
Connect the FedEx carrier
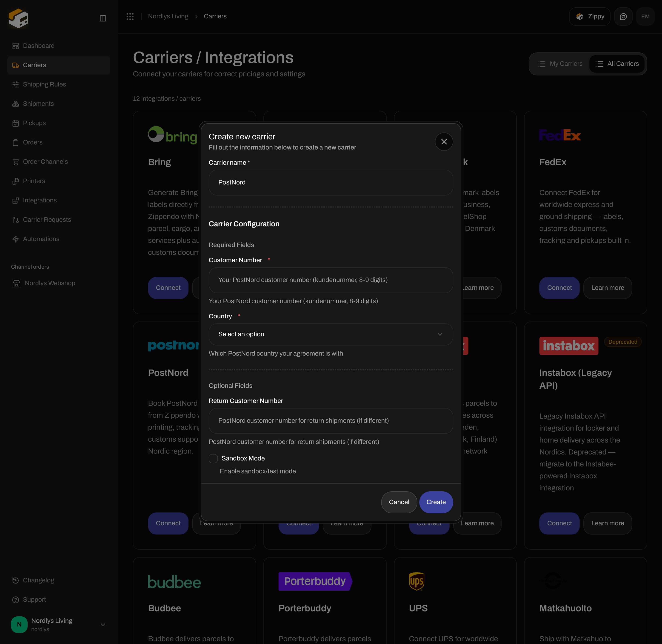(x=559, y=288)
